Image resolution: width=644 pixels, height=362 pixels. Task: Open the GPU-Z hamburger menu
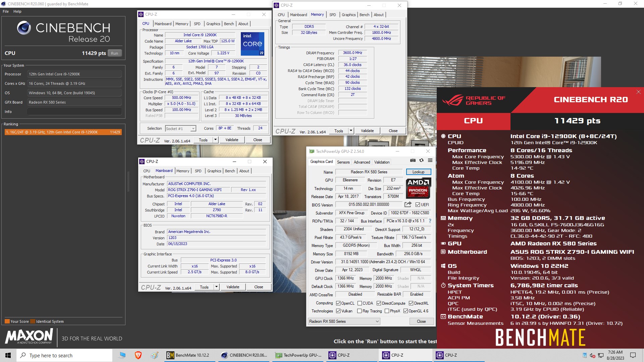point(430,161)
